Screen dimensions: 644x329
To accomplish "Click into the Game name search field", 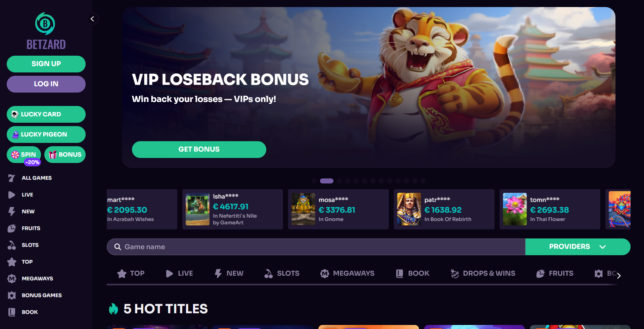I will [x=316, y=247].
